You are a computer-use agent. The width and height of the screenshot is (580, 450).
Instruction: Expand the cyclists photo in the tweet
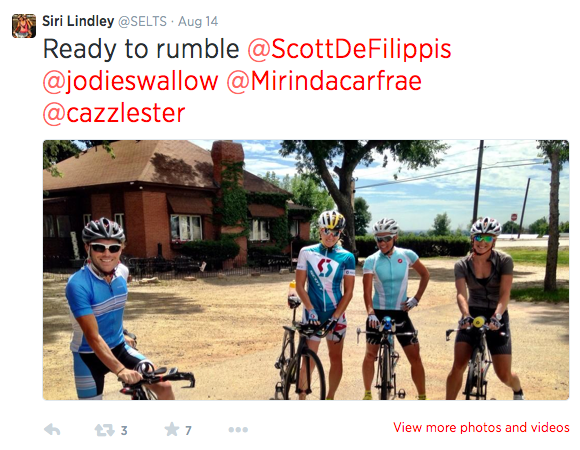click(x=306, y=270)
